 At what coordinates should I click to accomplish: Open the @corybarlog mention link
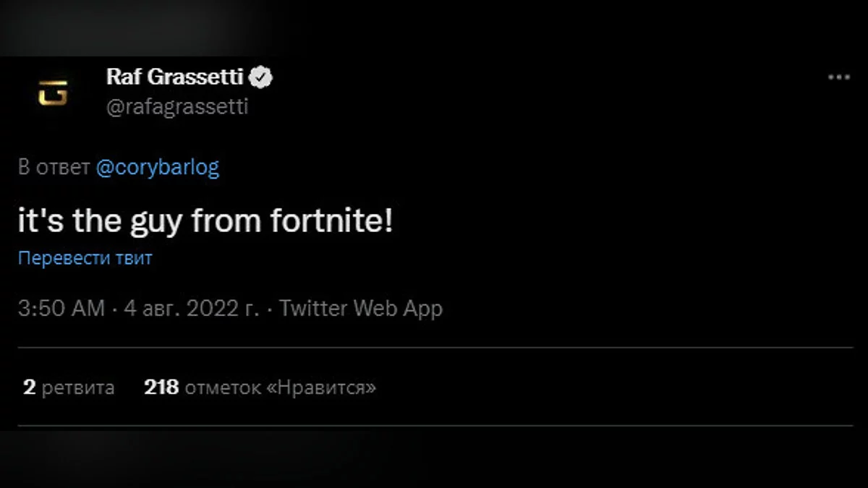tap(157, 168)
